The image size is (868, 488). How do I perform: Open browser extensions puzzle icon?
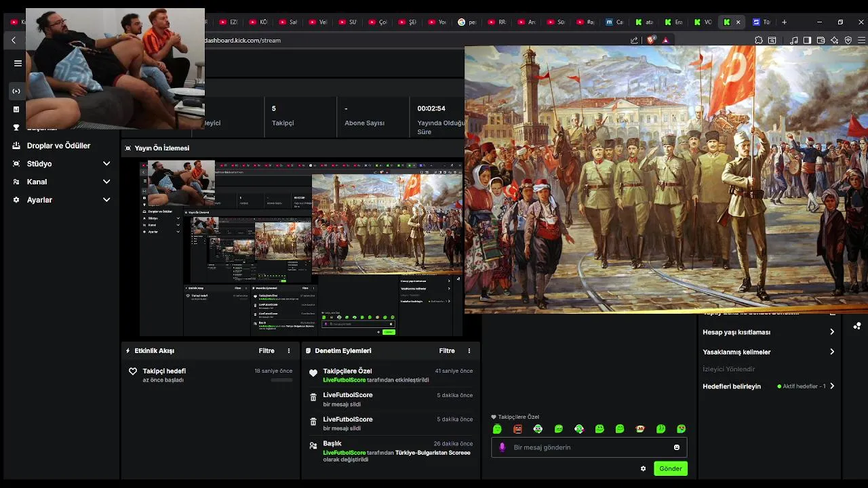click(759, 40)
